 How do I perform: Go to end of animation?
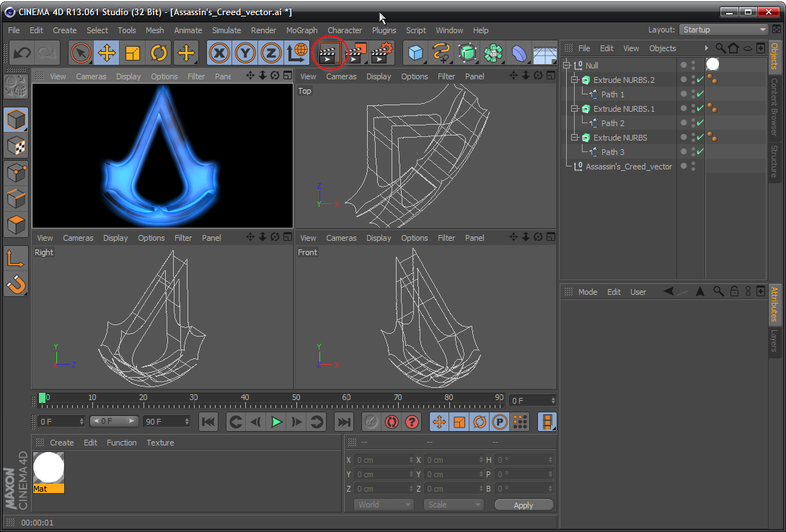tap(344, 422)
